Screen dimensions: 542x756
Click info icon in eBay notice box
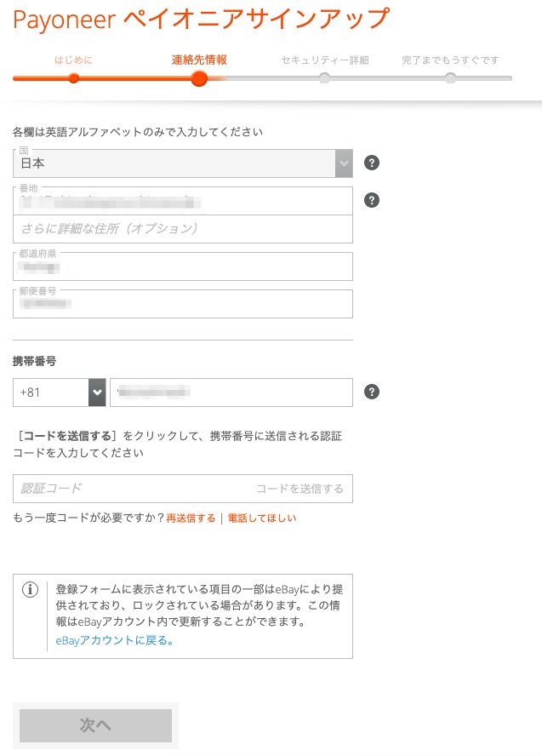pos(30,589)
